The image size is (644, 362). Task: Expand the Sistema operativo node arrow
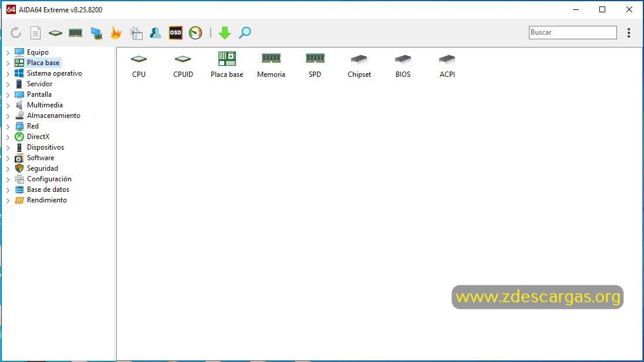coord(8,74)
